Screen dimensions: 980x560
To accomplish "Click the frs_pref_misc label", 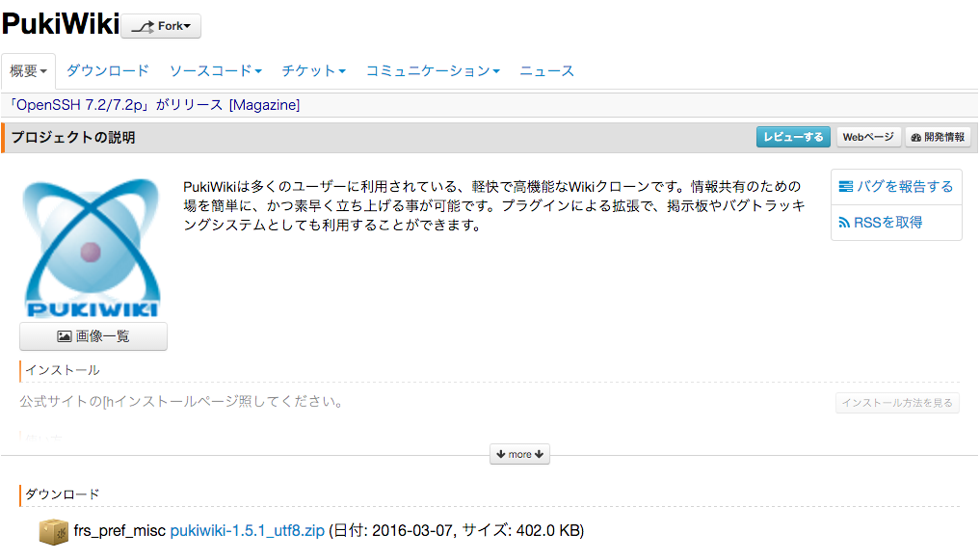I will pos(119,531).
